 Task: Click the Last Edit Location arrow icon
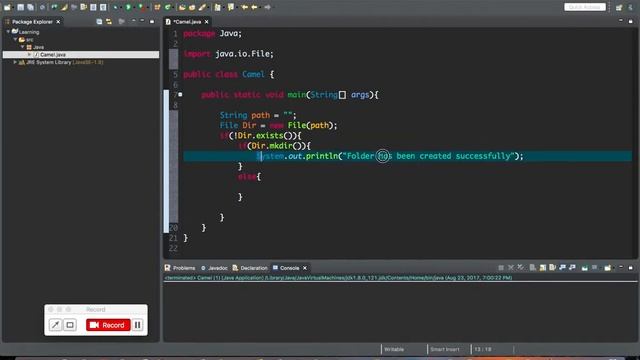[x=244, y=7]
